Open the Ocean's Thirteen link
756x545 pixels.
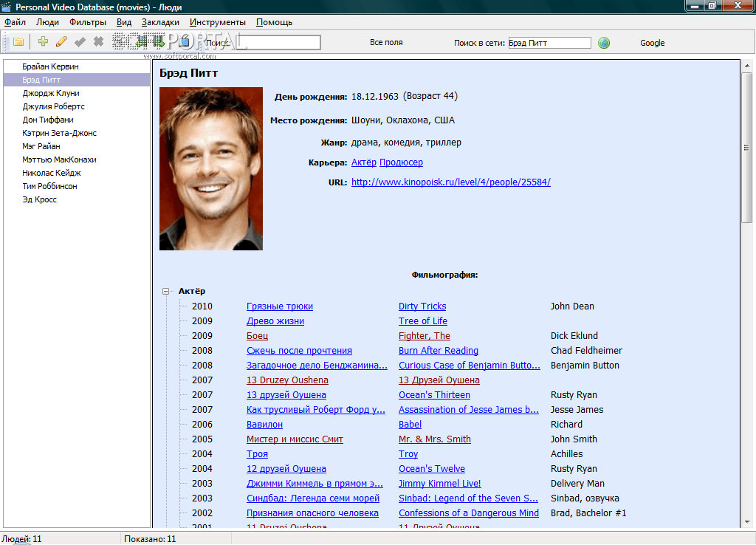click(434, 395)
